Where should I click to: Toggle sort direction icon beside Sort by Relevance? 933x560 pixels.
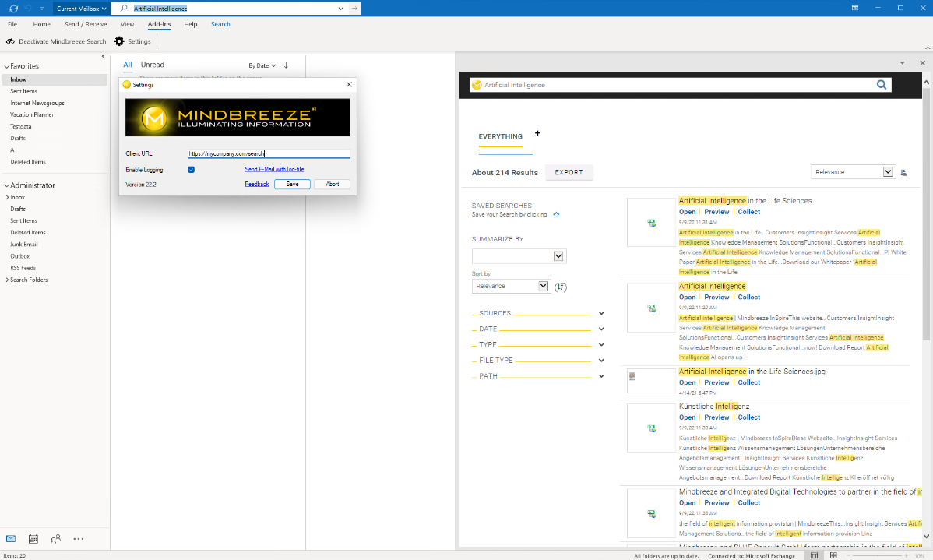561,287
